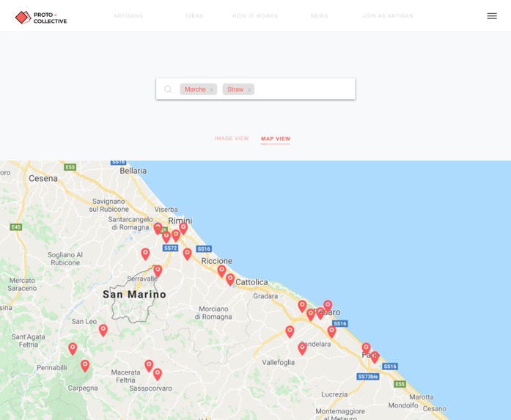Viewport: 511px width, 420px height.
Task: Select the Straw tag chip
Action: pos(238,89)
